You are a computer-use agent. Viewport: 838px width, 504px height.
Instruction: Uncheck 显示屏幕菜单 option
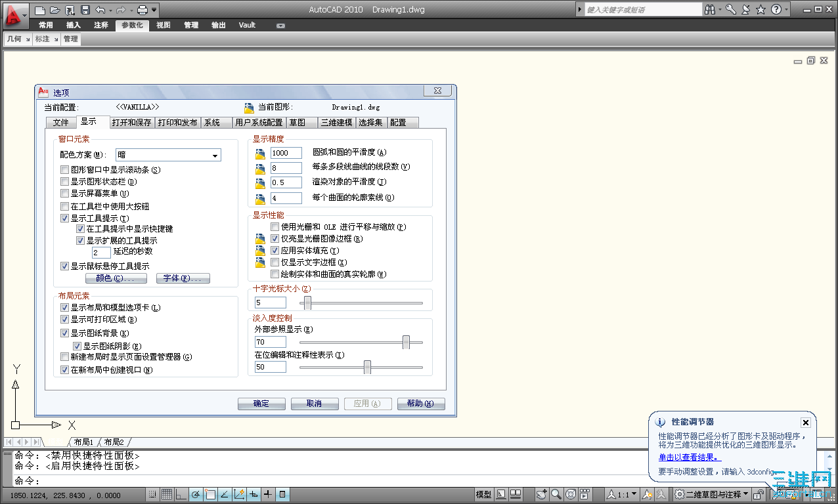pos(64,193)
